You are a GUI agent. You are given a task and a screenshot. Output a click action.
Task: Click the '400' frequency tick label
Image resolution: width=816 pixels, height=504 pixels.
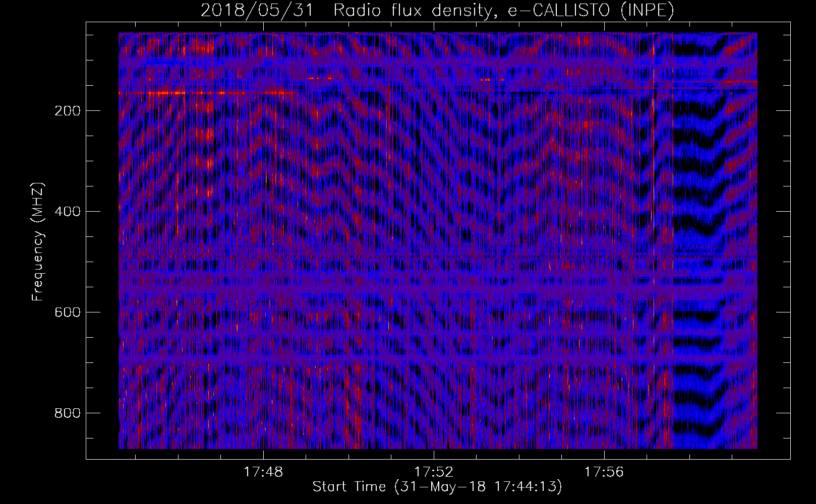coord(67,212)
